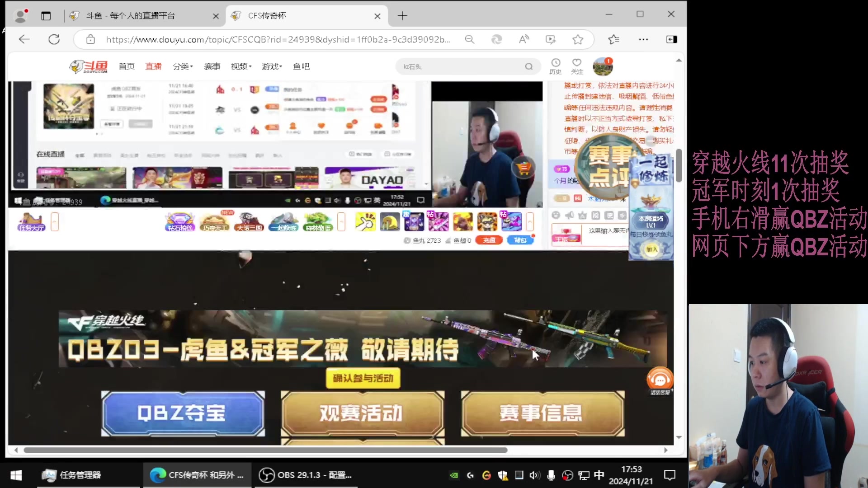Viewport: 868px width, 488px height.
Task: Open the zoom magnifier icon in address bar
Action: click(x=470, y=39)
